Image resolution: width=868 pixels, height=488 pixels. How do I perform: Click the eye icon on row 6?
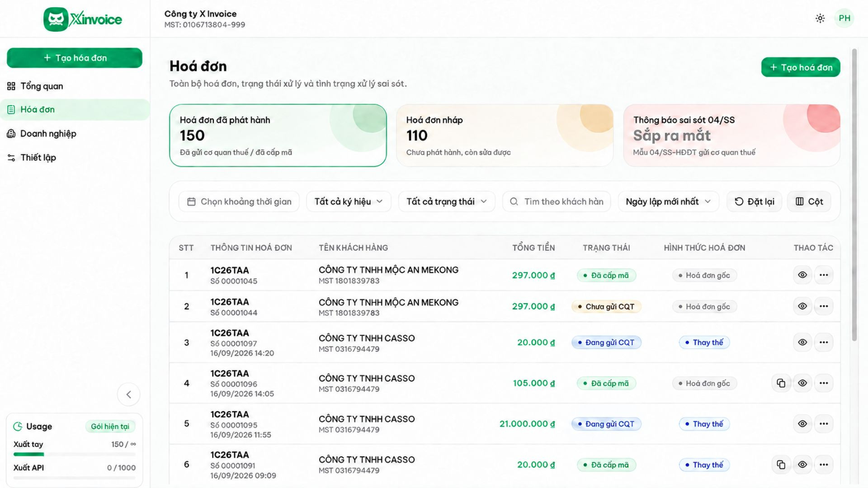tap(802, 465)
